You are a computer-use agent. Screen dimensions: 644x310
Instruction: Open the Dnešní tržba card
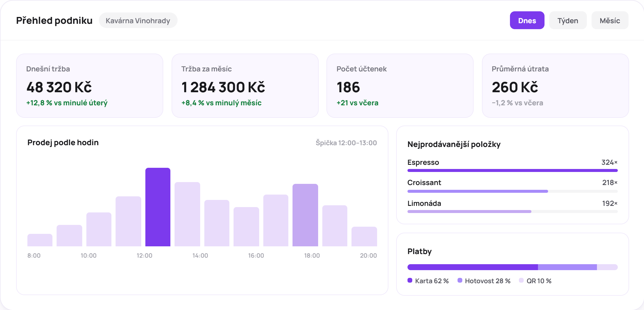tap(90, 86)
